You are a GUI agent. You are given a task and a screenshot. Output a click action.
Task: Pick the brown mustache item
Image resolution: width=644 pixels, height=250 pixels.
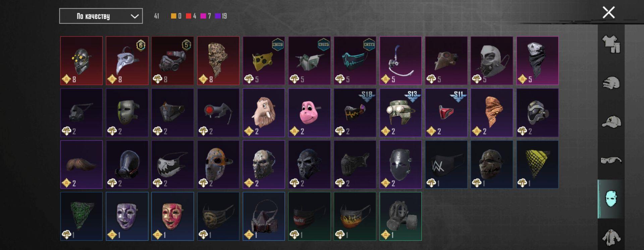(x=82, y=164)
